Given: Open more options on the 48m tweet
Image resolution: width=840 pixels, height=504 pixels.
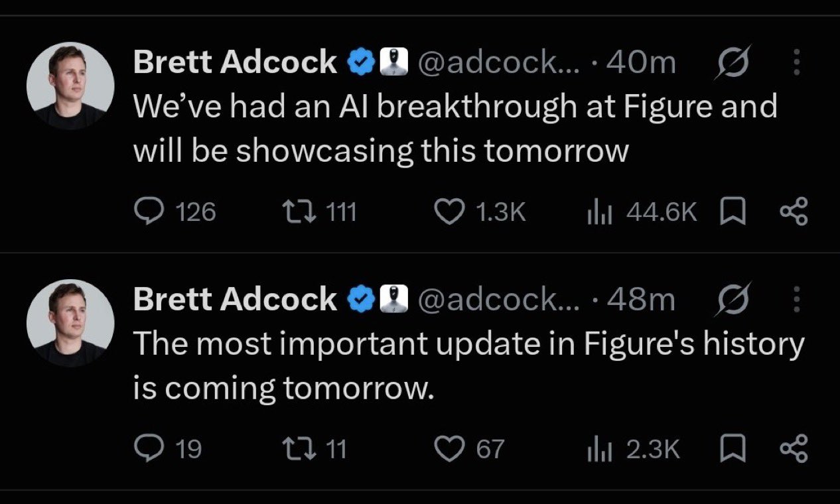Looking at the screenshot, I should (x=797, y=300).
